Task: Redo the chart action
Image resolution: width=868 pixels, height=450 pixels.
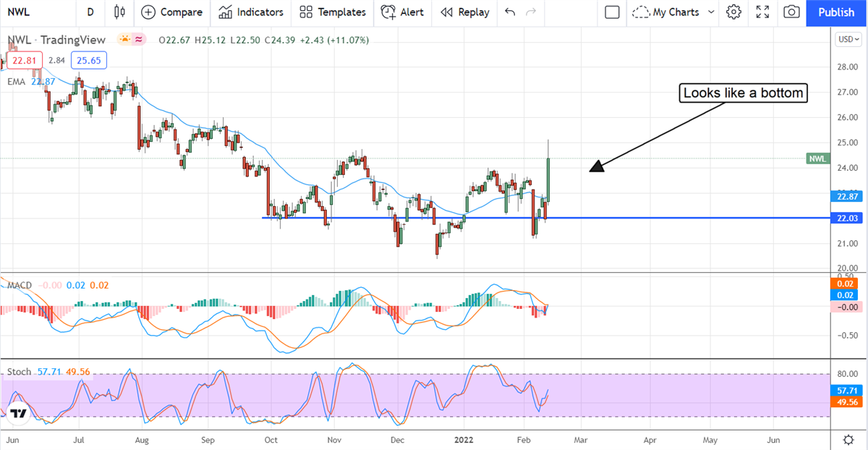Action: (x=531, y=12)
